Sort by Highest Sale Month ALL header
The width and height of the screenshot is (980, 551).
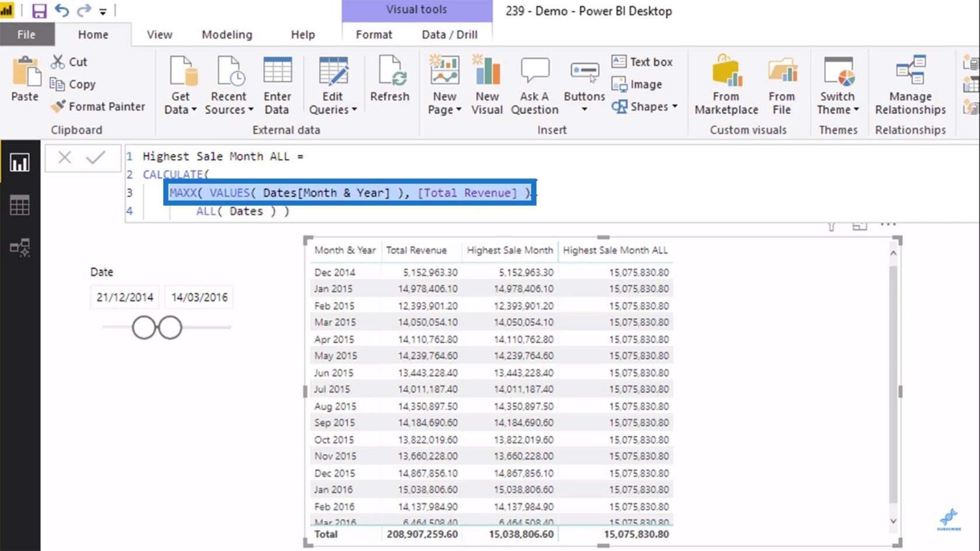[615, 250]
